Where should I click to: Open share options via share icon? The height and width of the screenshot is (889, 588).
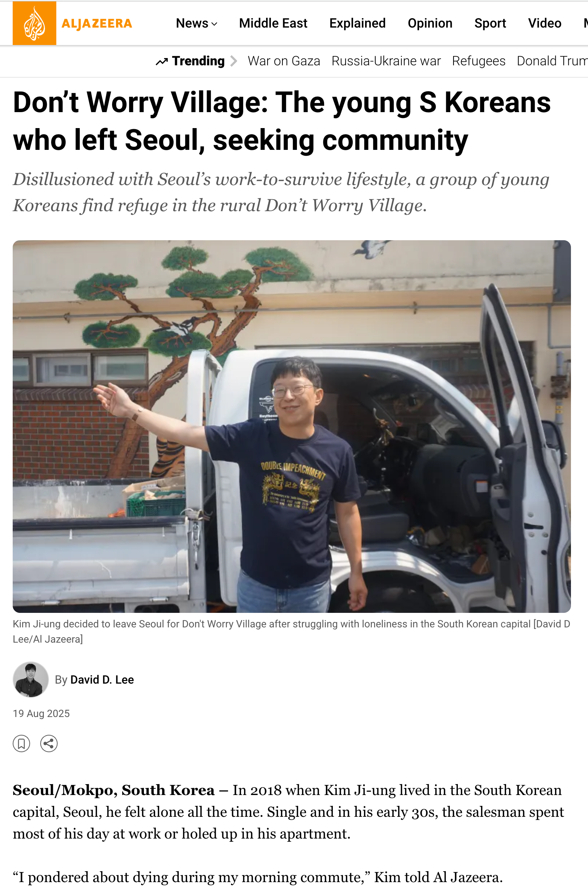(49, 743)
